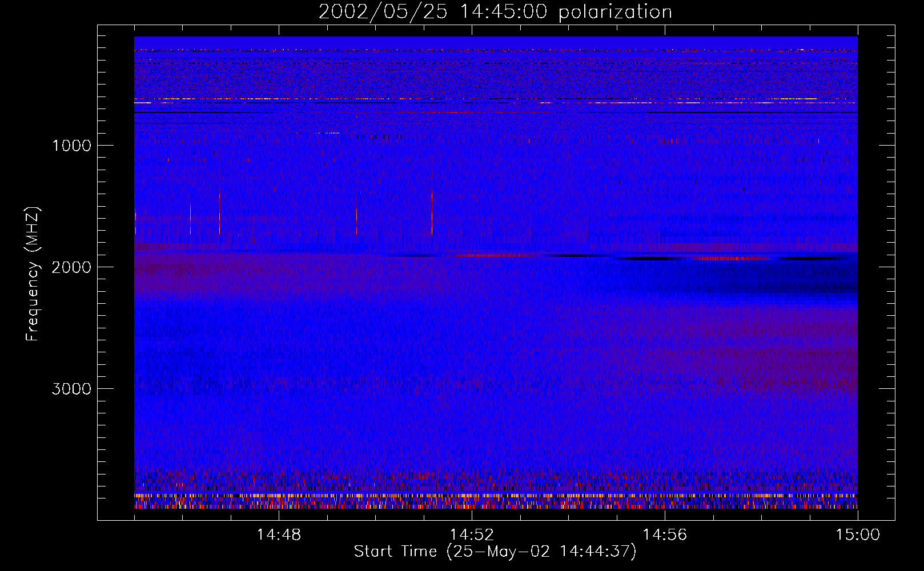The width and height of the screenshot is (924, 571).
Task: Click the 14:48 time tick label
Action: pyautogui.click(x=279, y=535)
